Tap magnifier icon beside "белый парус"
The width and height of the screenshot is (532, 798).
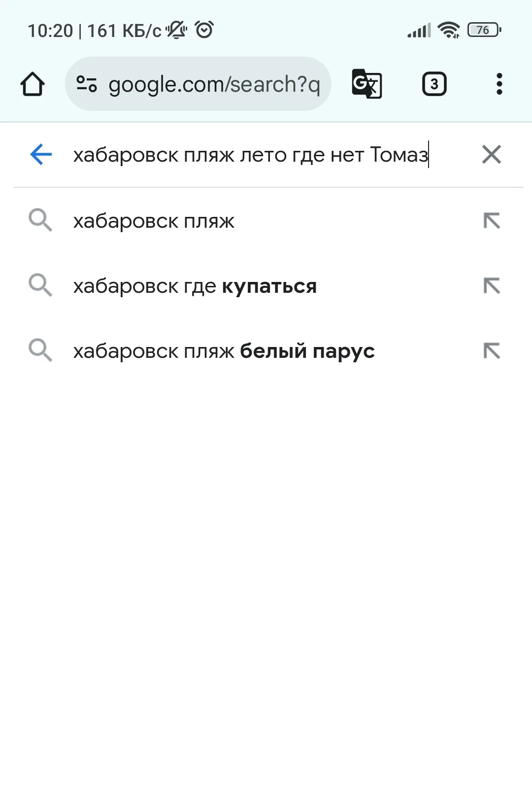40,350
